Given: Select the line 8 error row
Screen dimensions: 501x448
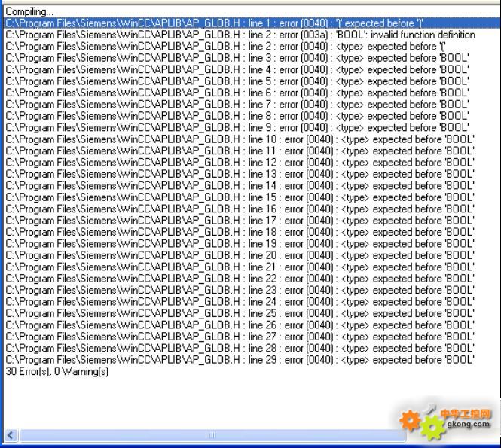Looking at the screenshot, I should (x=237, y=116).
